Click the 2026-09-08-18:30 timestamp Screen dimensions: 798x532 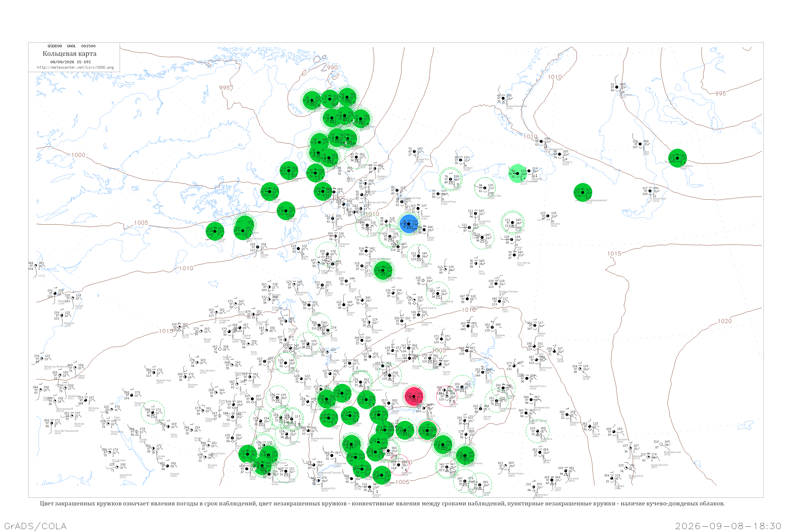(728, 526)
